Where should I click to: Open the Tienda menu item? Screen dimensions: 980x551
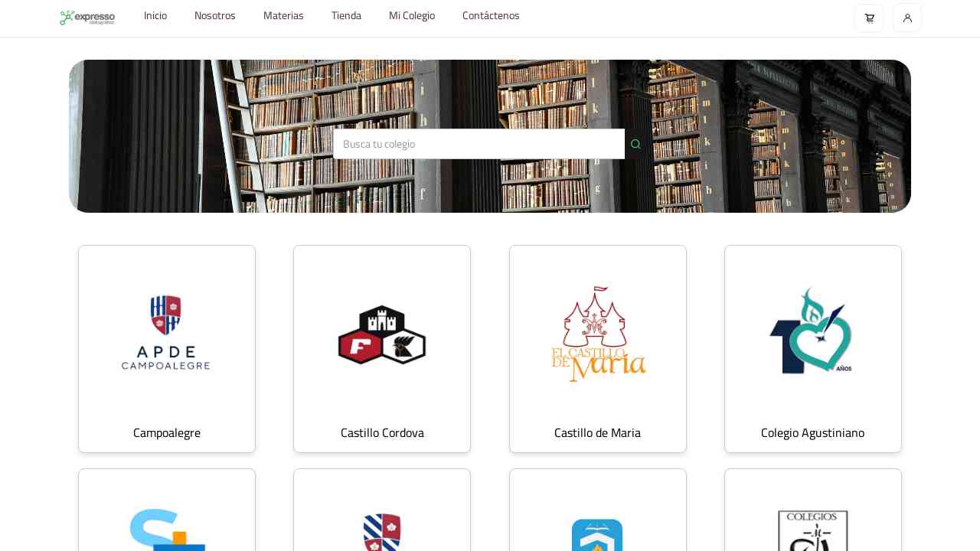tap(346, 15)
